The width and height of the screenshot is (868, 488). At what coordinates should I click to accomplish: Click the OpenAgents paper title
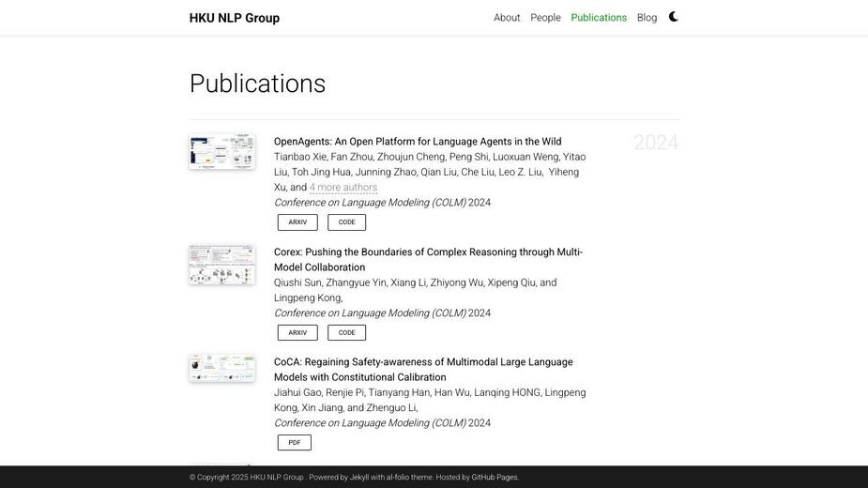[418, 142]
